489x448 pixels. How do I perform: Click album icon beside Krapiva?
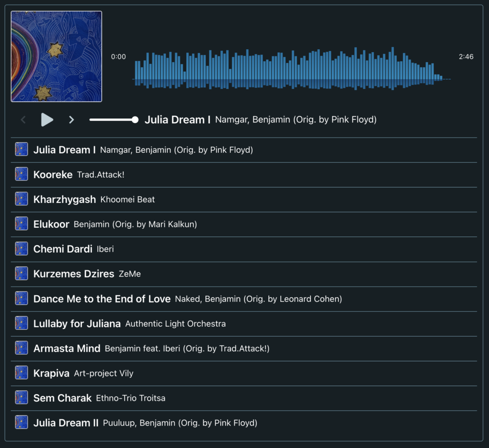[x=21, y=373]
